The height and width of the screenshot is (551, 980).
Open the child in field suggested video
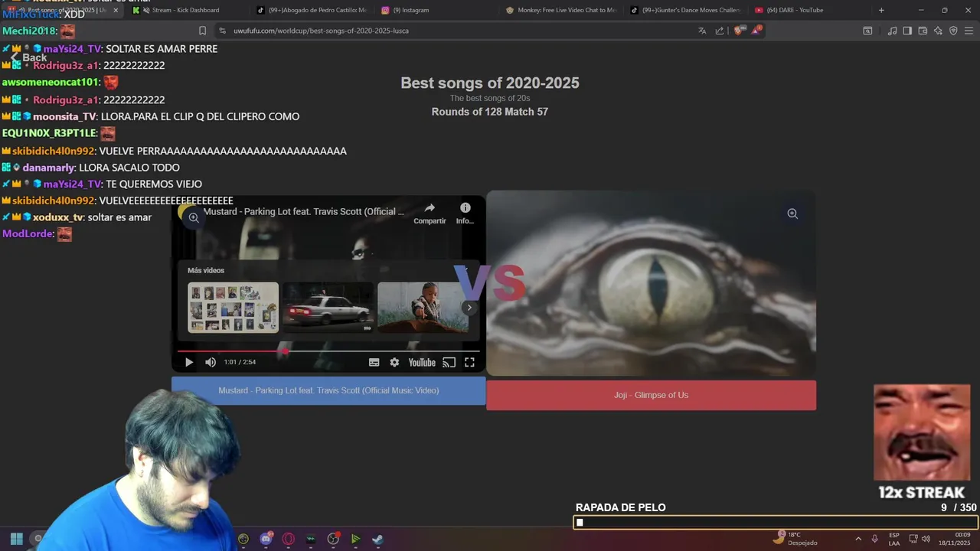423,308
